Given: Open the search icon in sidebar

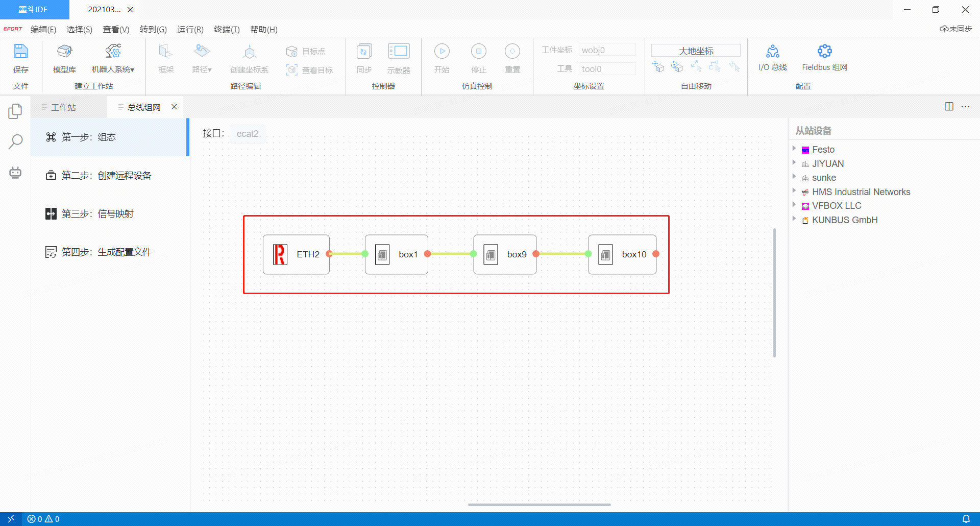Looking at the screenshot, I should pos(15,141).
